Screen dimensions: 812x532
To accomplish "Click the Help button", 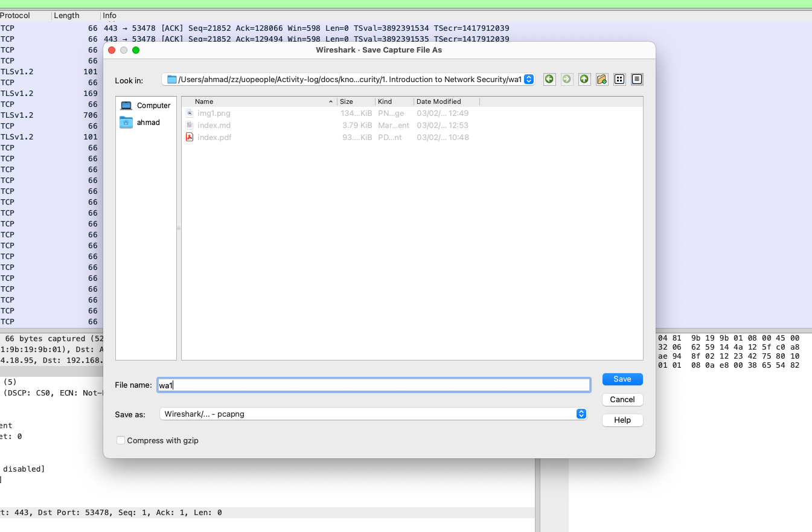I will point(622,420).
